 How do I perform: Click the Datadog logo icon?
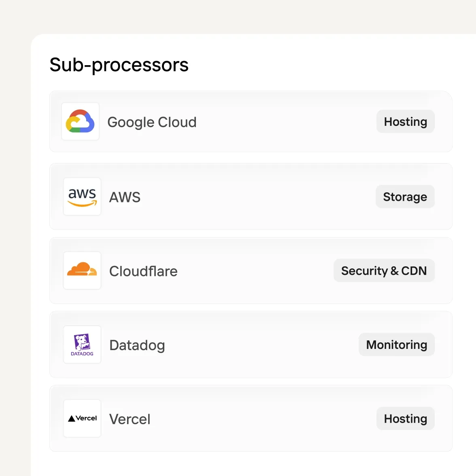82,344
